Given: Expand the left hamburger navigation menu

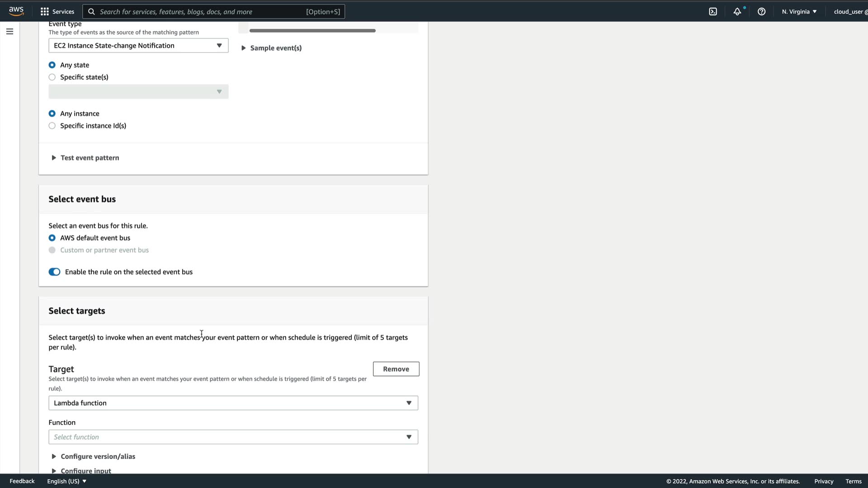Looking at the screenshot, I should [9, 32].
